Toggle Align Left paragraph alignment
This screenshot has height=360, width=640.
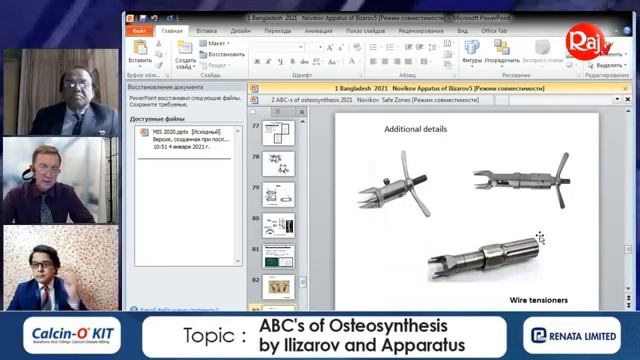(373, 62)
